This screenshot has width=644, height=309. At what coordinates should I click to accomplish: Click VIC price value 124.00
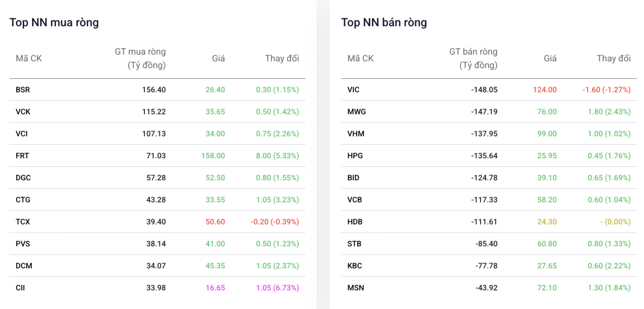click(545, 90)
